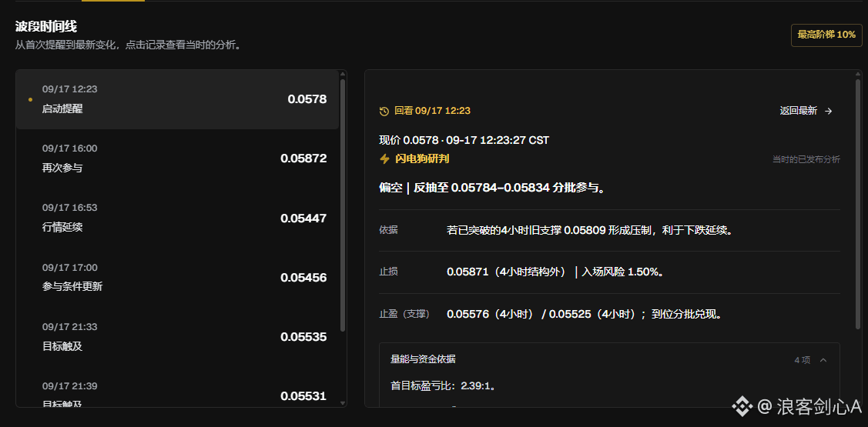This screenshot has height=427, width=868.
Task: Click the 4 项 count label
Action: [x=802, y=360]
